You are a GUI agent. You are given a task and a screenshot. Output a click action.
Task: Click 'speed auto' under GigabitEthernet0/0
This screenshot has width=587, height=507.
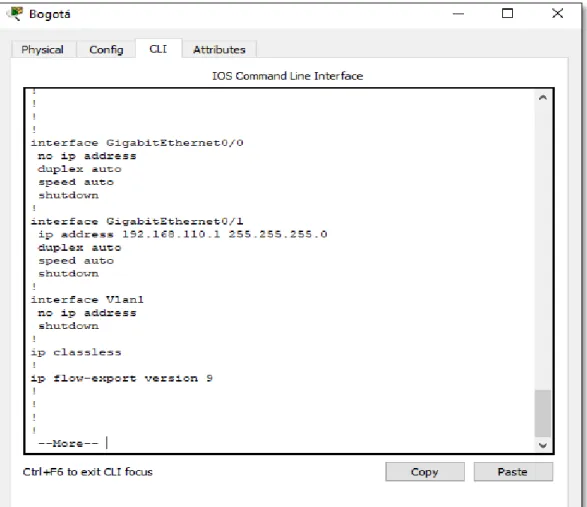pos(76,182)
